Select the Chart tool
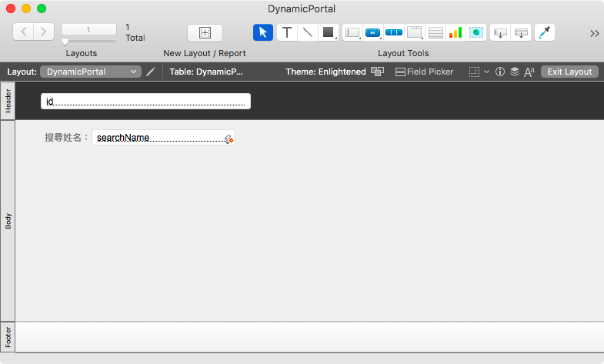604x364 pixels. point(456,32)
